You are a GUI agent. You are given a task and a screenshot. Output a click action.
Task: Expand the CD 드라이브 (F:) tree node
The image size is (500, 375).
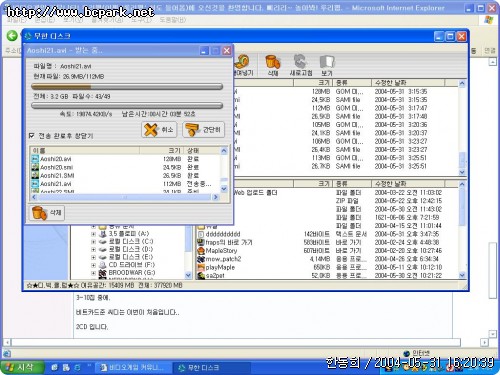[93, 265]
